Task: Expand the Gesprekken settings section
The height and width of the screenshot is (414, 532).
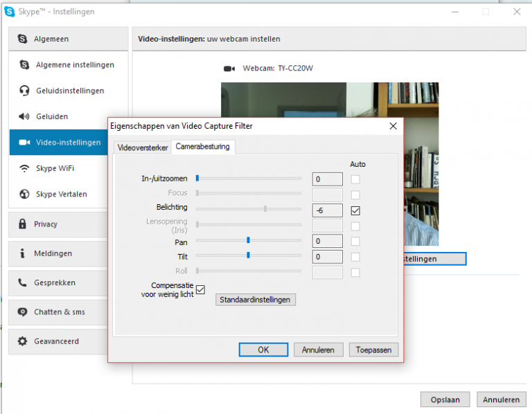Action: pyautogui.click(x=55, y=283)
